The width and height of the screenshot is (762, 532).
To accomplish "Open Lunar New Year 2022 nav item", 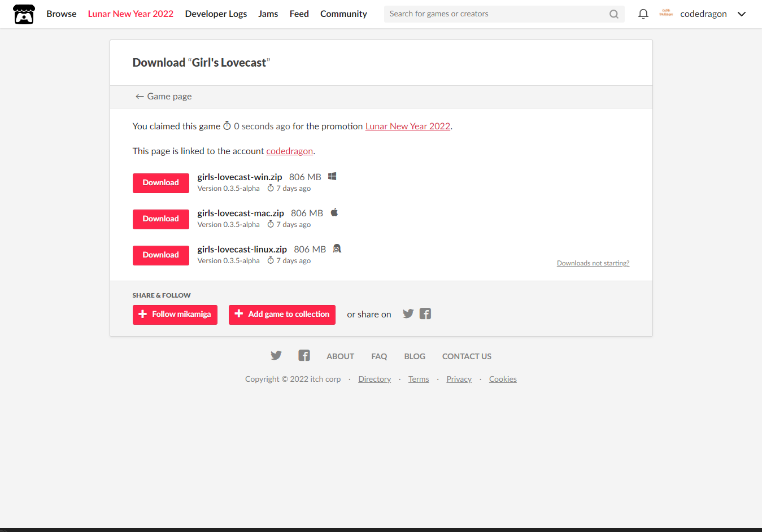I will click(x=130, y=14).
